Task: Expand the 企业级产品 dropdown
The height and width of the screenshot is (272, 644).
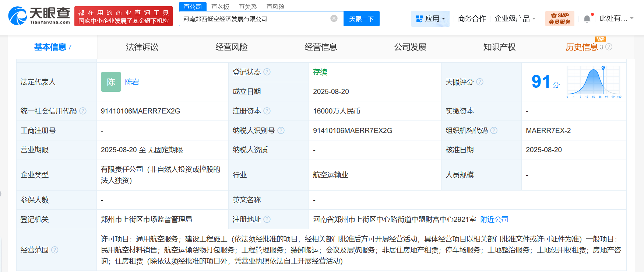Action: 515,18
